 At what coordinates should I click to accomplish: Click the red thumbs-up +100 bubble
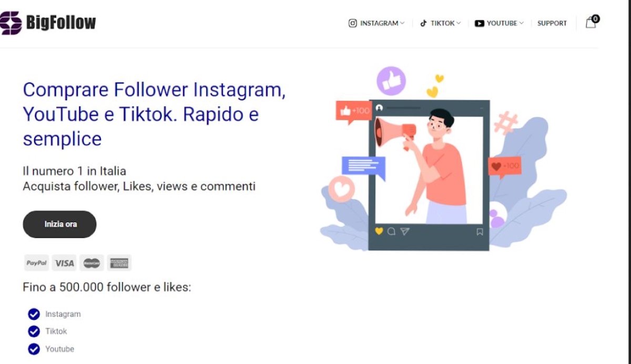pos(353,112)
